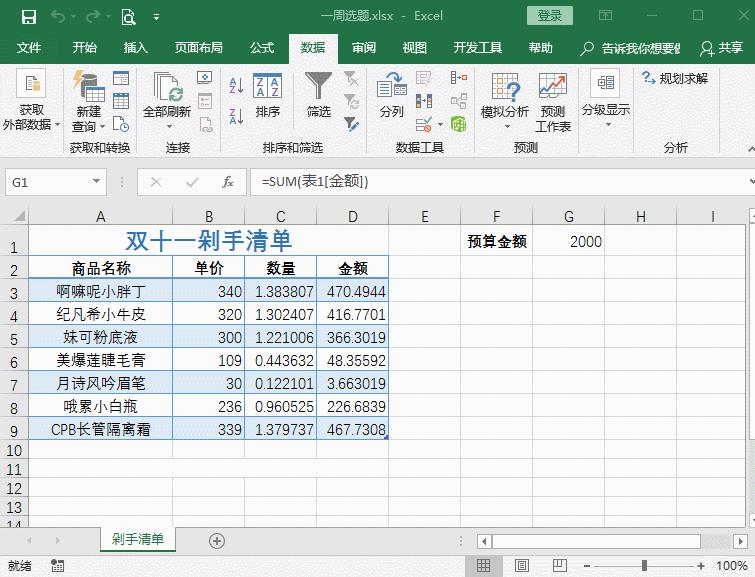Select cell G1 with value 2000
The height and width of the screenshot is (577, 755).
569,241
